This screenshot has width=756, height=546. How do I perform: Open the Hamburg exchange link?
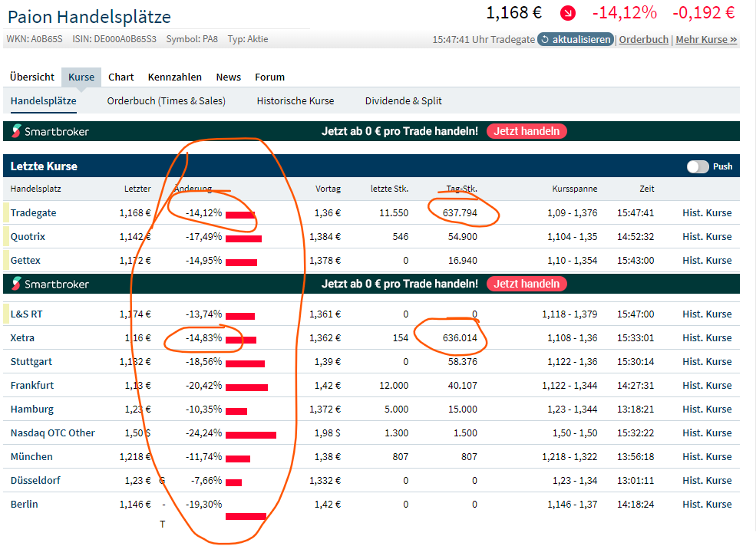tap(31, 409)
